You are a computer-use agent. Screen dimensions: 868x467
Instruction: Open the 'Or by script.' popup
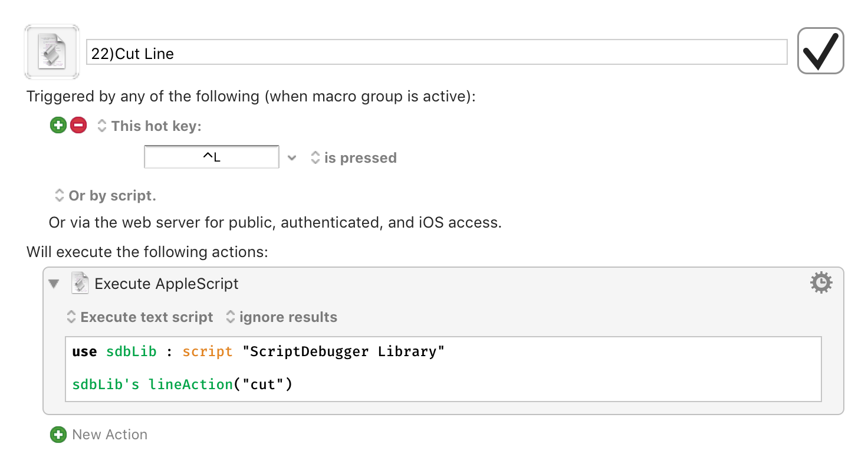tap(106, 196)
